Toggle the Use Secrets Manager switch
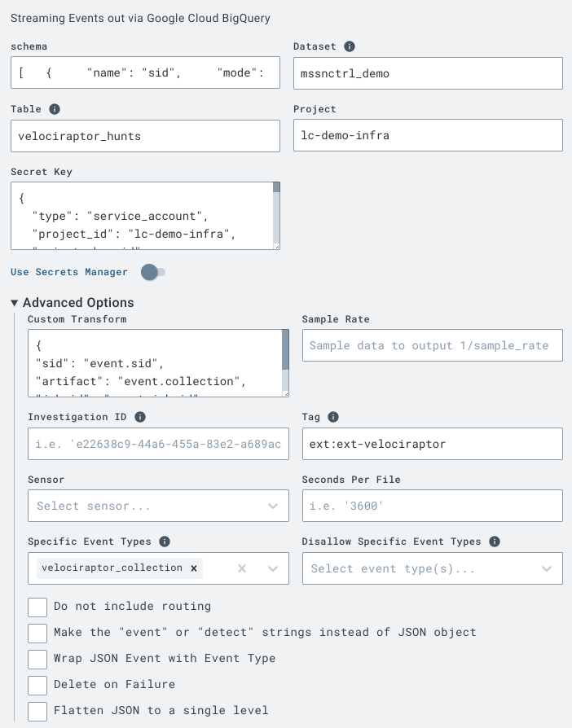 153,272
